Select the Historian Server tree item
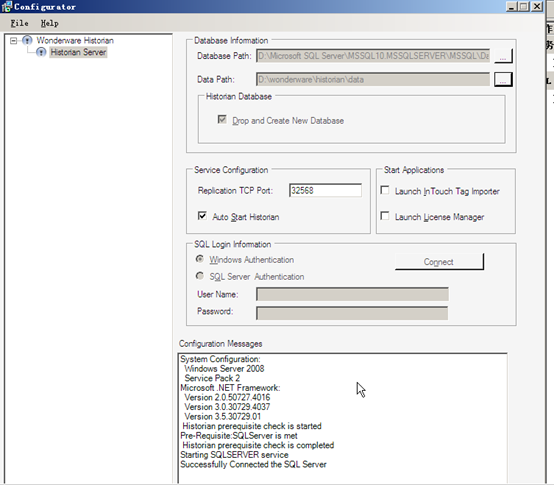This screenshot has height=485, width=554. coord(78,52)
